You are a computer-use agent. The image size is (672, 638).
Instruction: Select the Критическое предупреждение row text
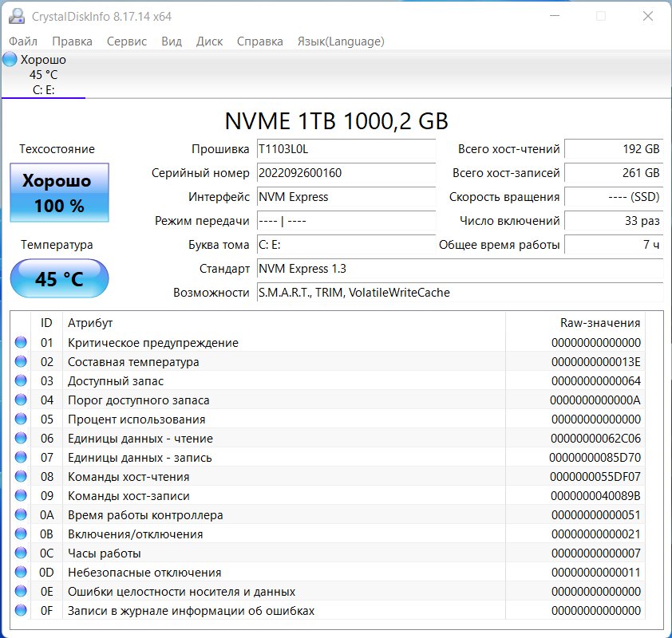pos(153,343)
